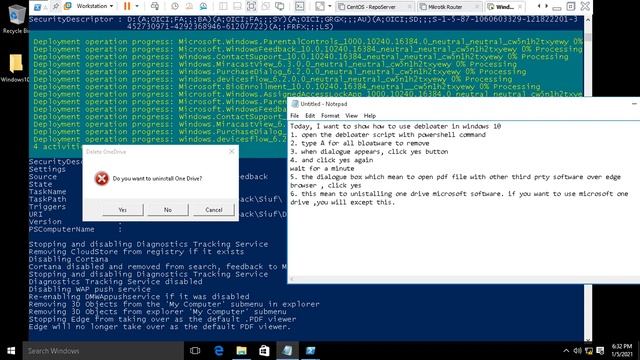Open Task View on taskbar

coord(195,351)
